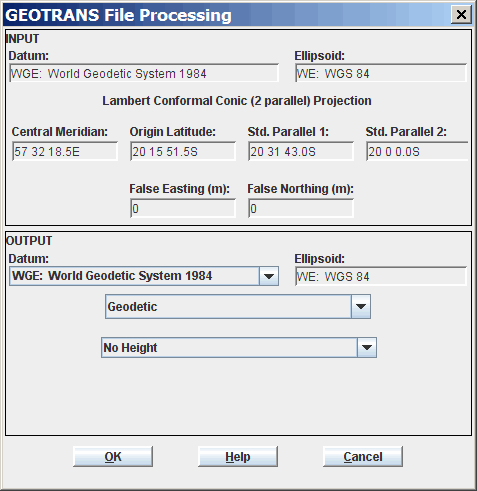Image resolution: width=477 pixels, height=491 pixels.
Task: Click the output Ellipsoid field
Action: click(x=381, y=276)
